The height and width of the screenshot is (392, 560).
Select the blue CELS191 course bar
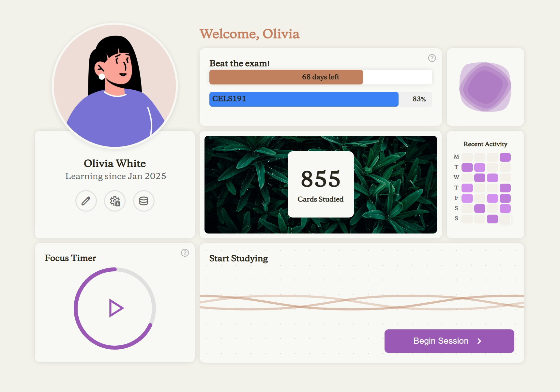(x=304, y=99)
